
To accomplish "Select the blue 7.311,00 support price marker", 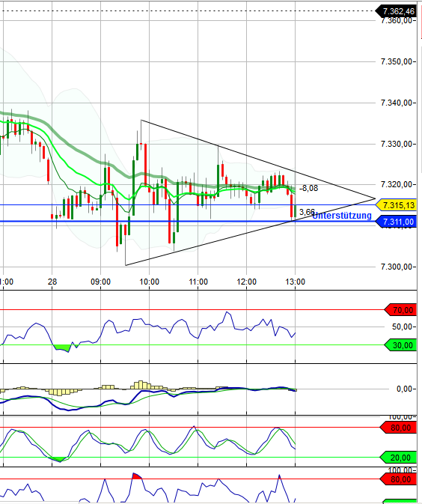I will point(396,222).
